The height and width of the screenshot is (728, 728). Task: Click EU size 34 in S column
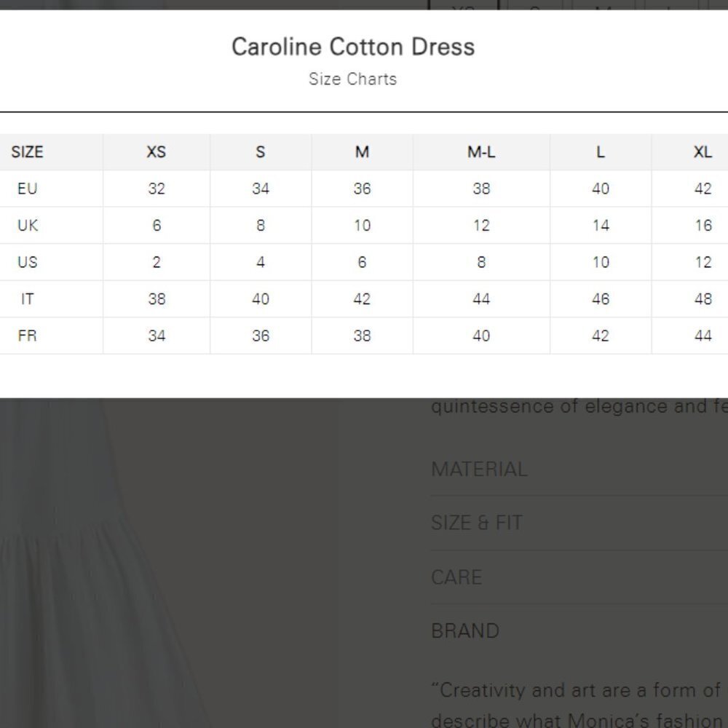[261, 189]
